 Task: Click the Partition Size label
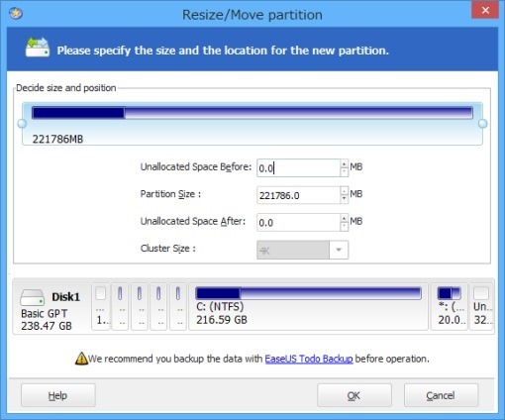(170, 194)
